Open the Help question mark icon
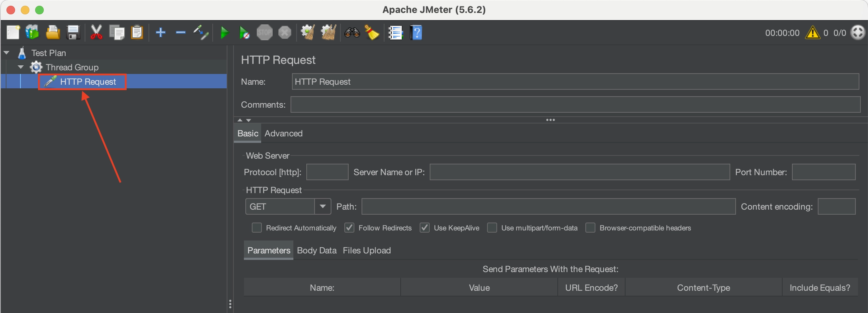The height and width of the screenshot is (313, 868). [416, 33]
